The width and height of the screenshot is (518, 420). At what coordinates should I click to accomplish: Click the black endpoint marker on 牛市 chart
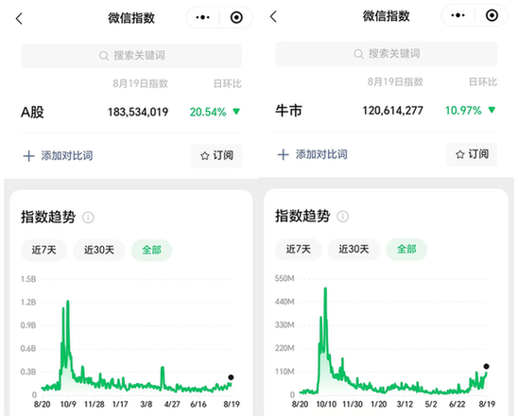(486, 366)
